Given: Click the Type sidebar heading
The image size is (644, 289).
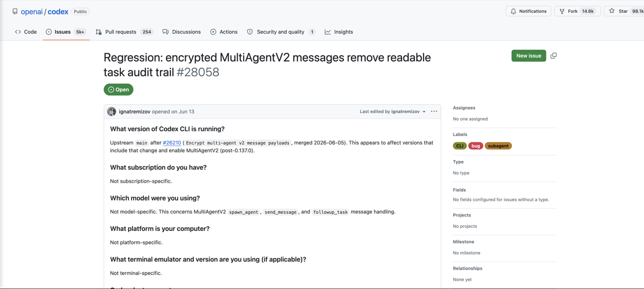Looking at the screenshot, I should [458, 162].
